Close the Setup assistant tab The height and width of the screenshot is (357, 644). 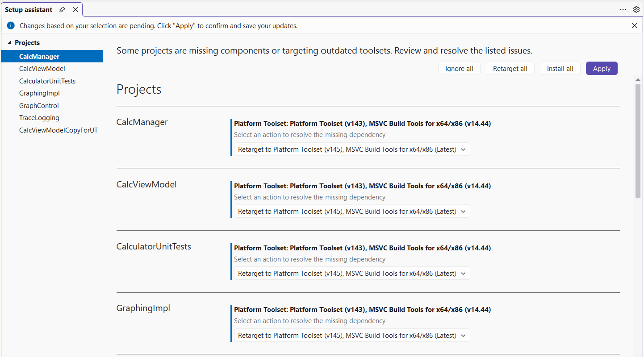click(x=75, y=9)
